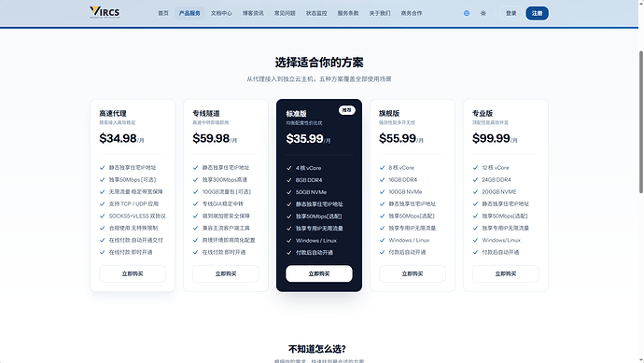Screen dimensions: 644x363
Task: Click the 200GB NVME feature
Action: pos(499,192)
